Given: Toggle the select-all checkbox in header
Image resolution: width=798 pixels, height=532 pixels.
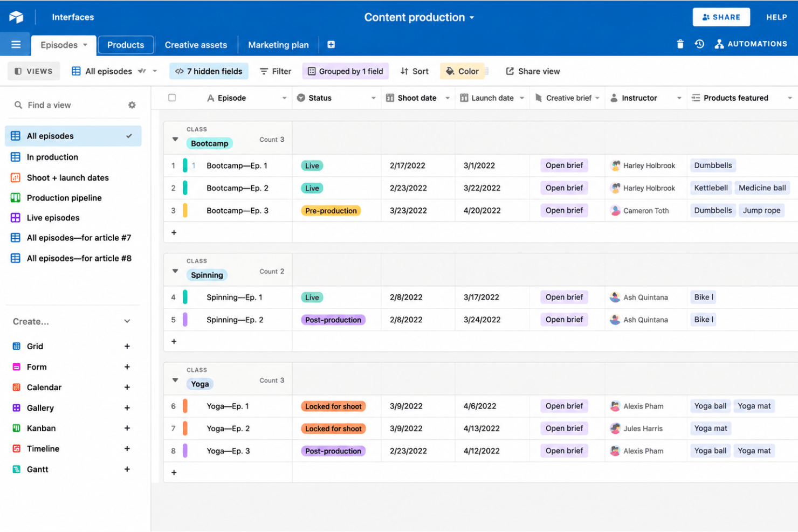Looking at the screenshot, I should pos(172,98).
